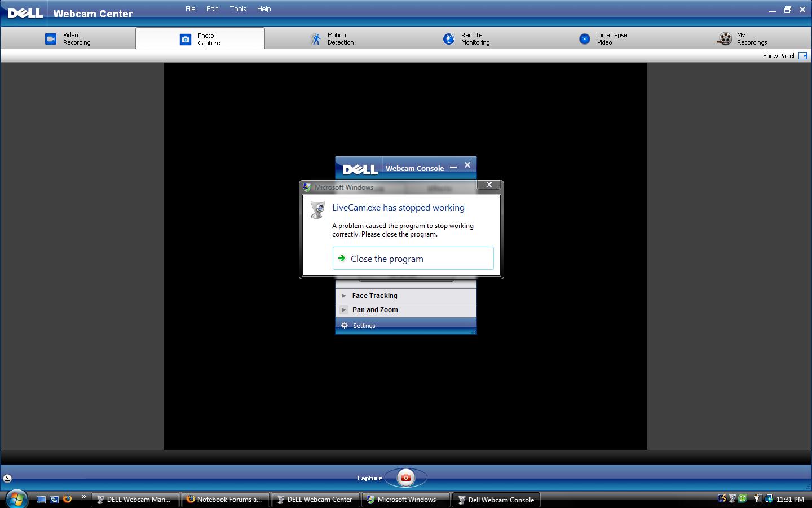The width and height of the screenshot is (812, 508).
Task: Click the 'LiveCam.exe has stopped working' heading
Action: click(x=398, y=207)
